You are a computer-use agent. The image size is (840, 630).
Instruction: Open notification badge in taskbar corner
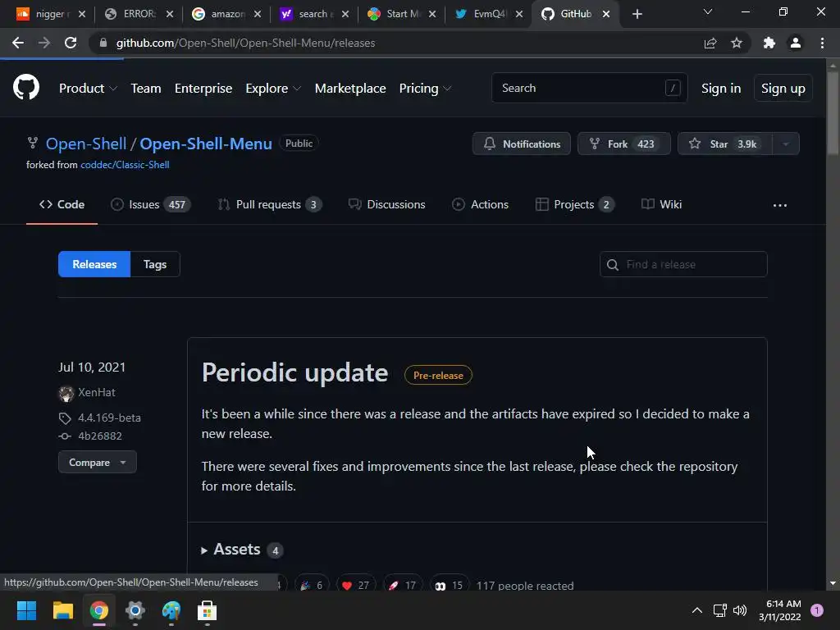pos(817,610)
